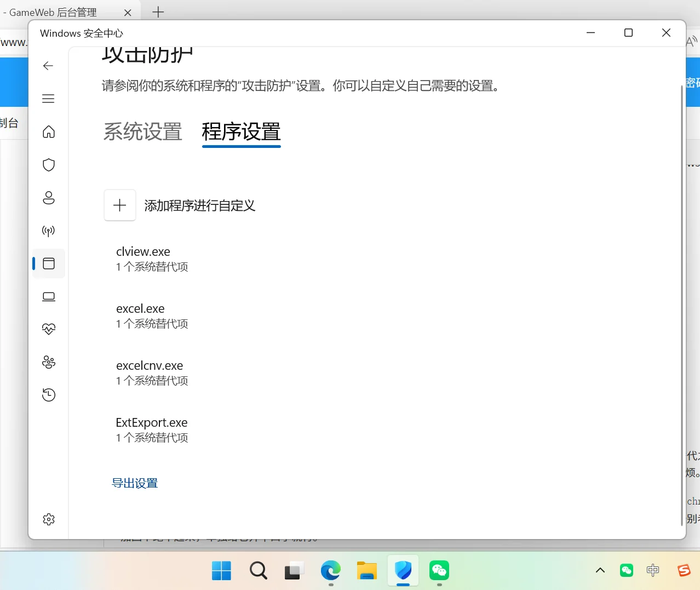Open Settings gear in Security sidebar
Image resolution: width=700 pixels, height=590 pixels.
point(49,519)
